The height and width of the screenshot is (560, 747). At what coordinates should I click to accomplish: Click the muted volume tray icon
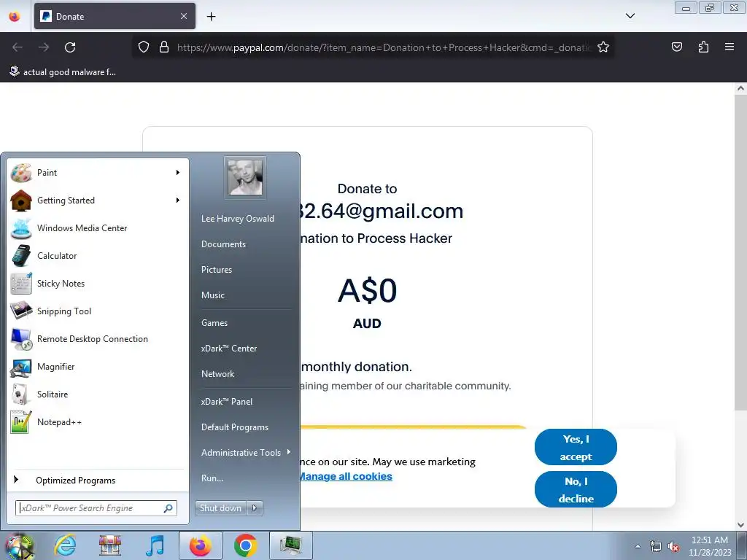[673, 547]
